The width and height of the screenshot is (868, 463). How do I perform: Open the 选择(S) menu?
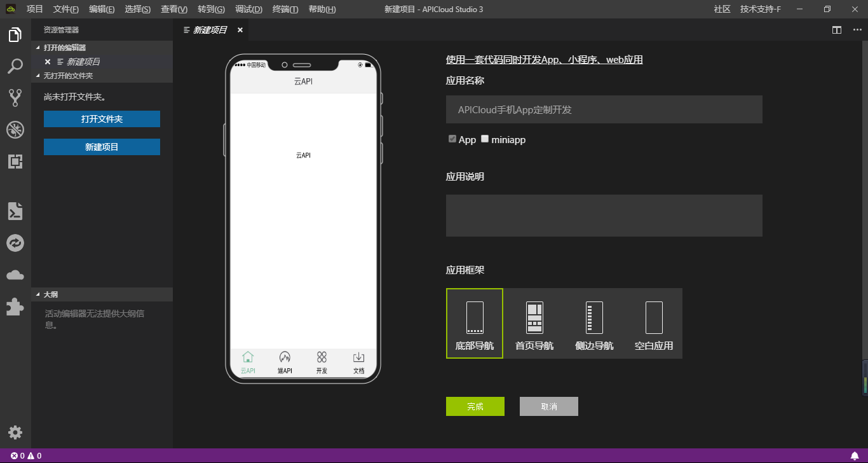pos(138,10)
